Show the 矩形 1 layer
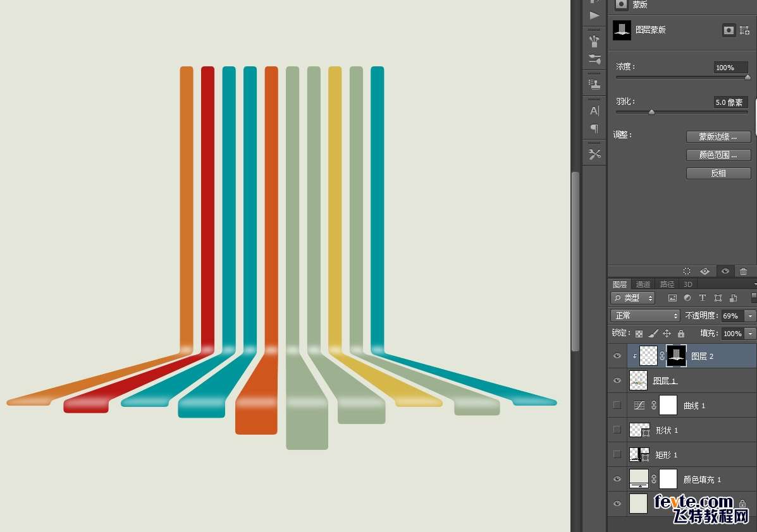 point(617,454)
